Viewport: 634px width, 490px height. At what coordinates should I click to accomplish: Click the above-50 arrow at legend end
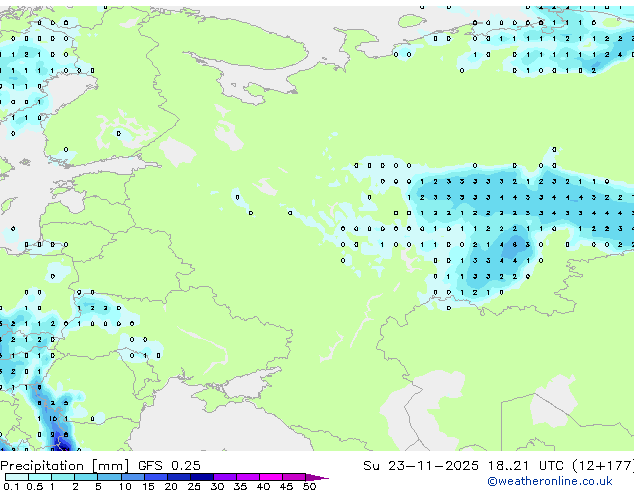tap(316, 477)
